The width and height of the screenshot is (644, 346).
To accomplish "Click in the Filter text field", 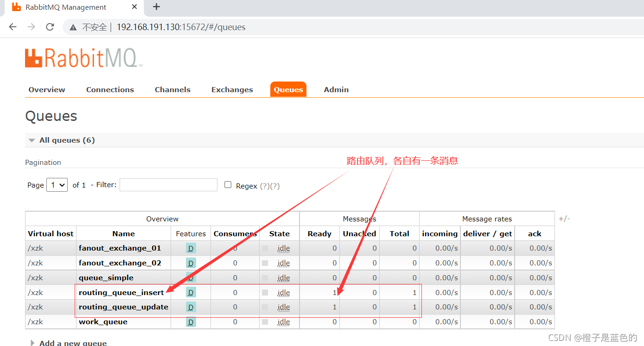I will (168, 185).
